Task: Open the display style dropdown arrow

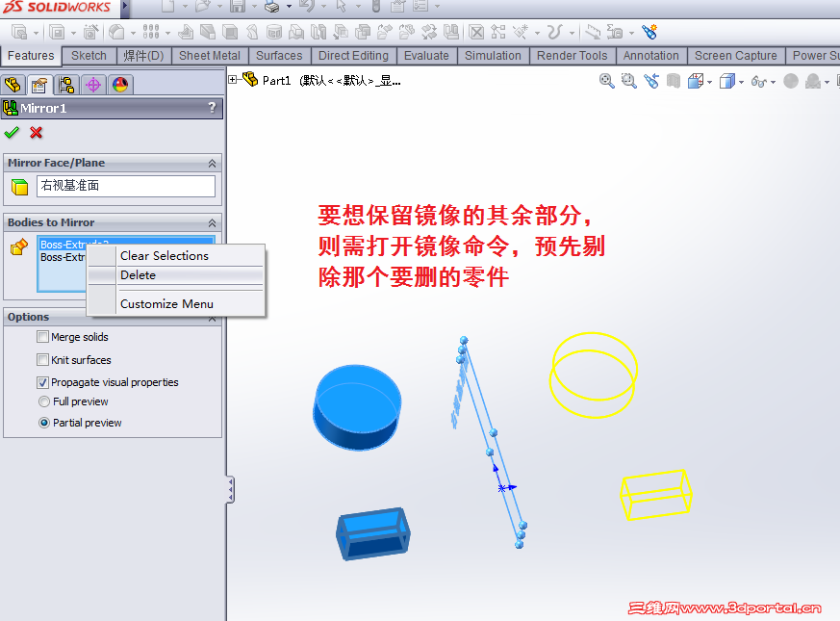Action: pos(743,82)
